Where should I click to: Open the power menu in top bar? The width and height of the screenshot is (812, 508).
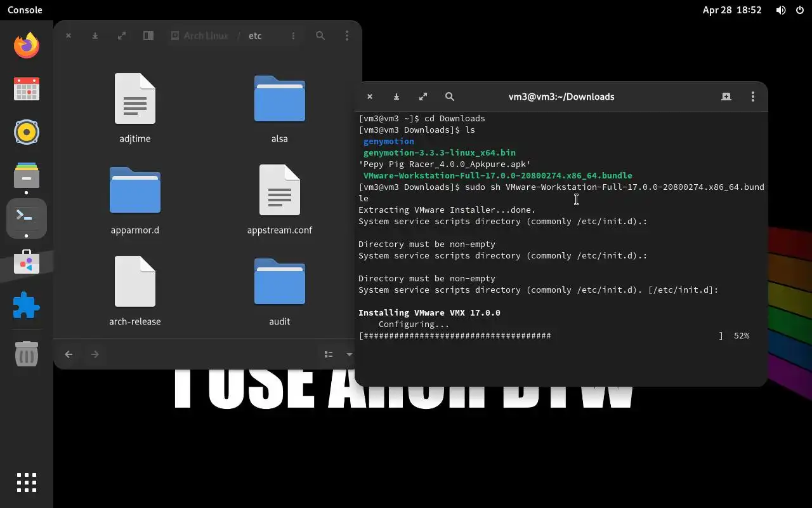pos(799,10)
